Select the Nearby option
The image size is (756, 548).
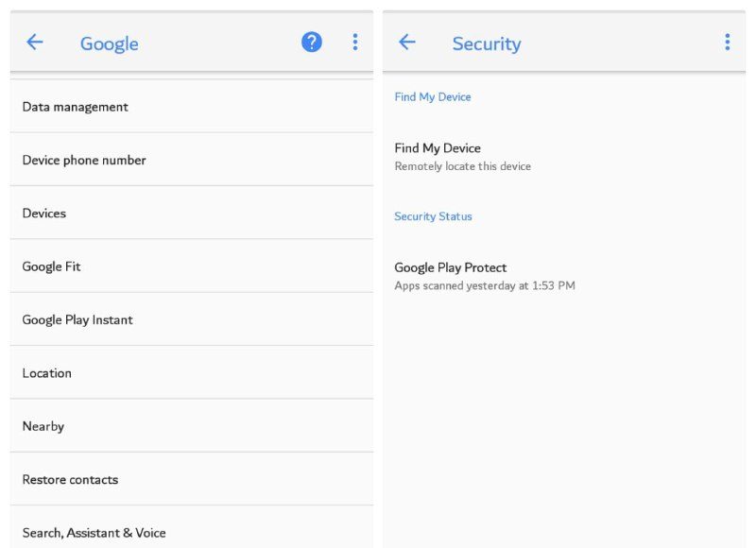click(x=192, y=426)
